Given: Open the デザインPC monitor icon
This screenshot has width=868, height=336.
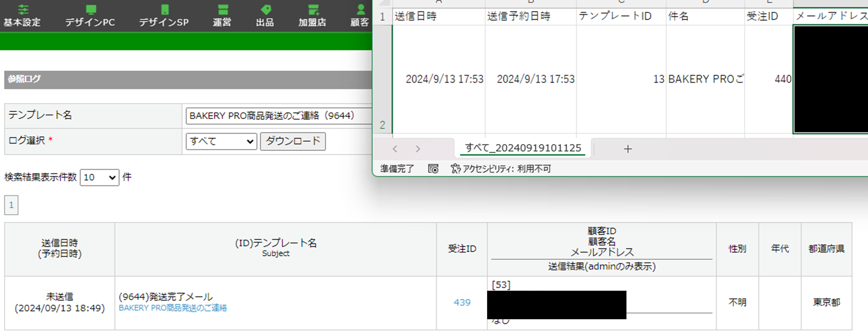Looking at the screenshot, I should [91, 10].
